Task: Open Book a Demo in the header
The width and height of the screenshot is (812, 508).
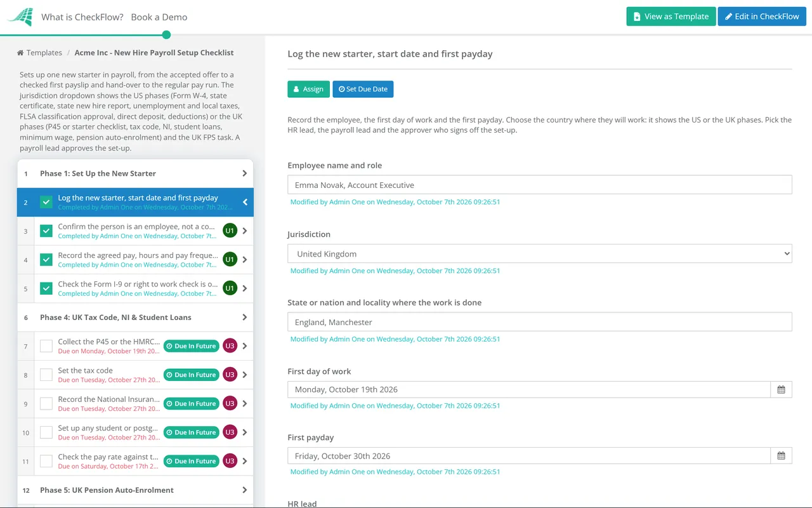Action: click(159, 17)
